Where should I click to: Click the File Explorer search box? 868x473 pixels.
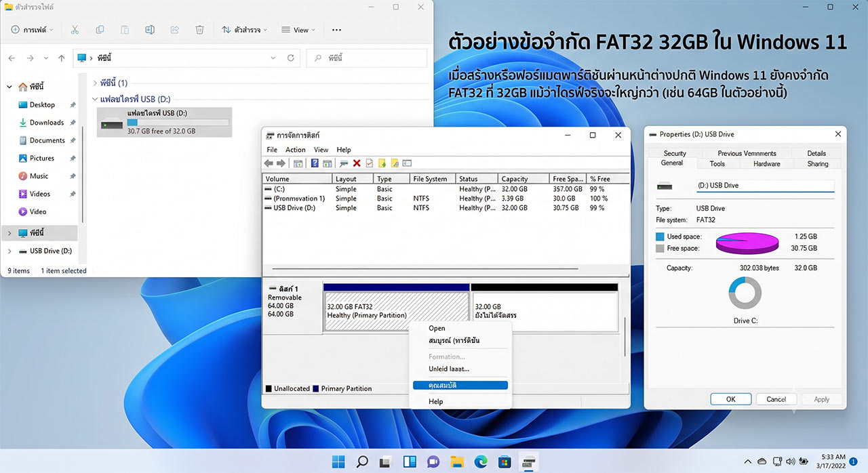point(368,58)
